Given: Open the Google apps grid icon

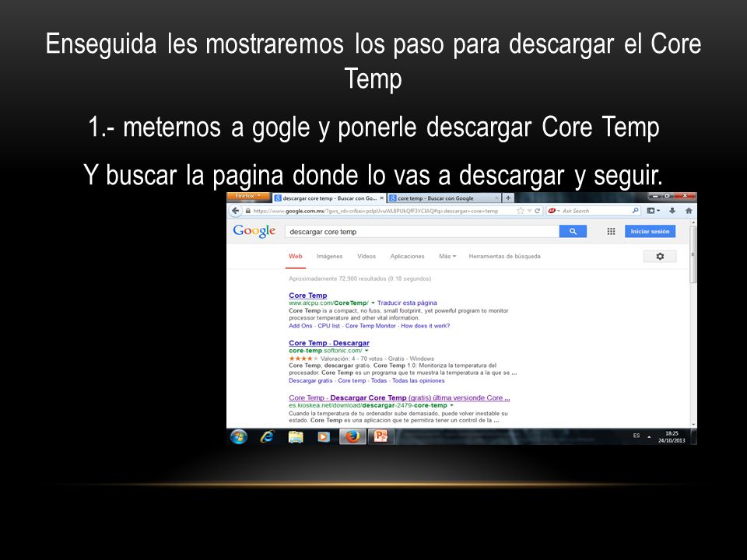Looking at the screenshot, I should (x=612, y=232).
